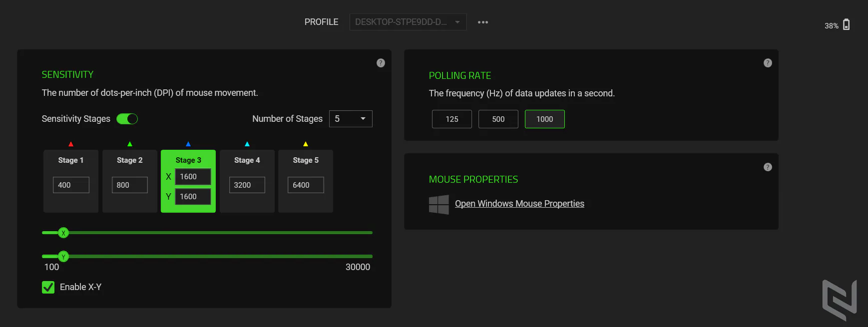Click the 100 minimum DPI label
Viewport: 868px width, 327px height.
click(x=51, y=267)
